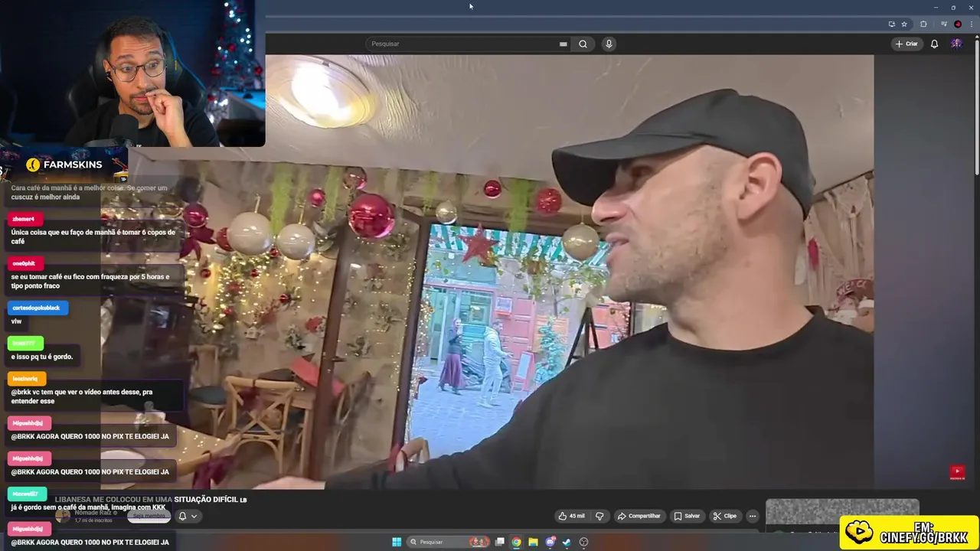Click the page vertical scrollbar
The height and width of the screenshot is (551, 980).
coord(976,107)
